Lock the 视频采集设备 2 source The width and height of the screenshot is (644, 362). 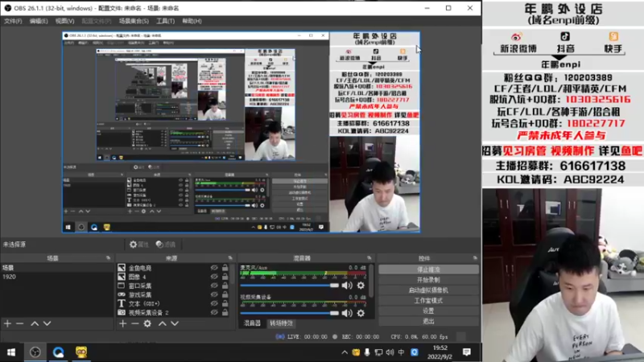click(x=225, y=313)
